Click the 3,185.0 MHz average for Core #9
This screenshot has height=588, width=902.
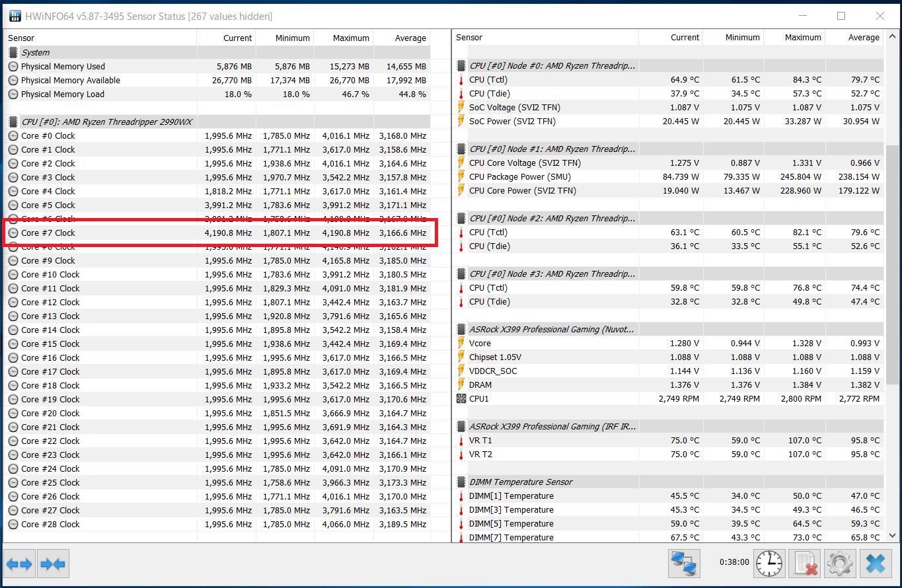pos(402,260)
